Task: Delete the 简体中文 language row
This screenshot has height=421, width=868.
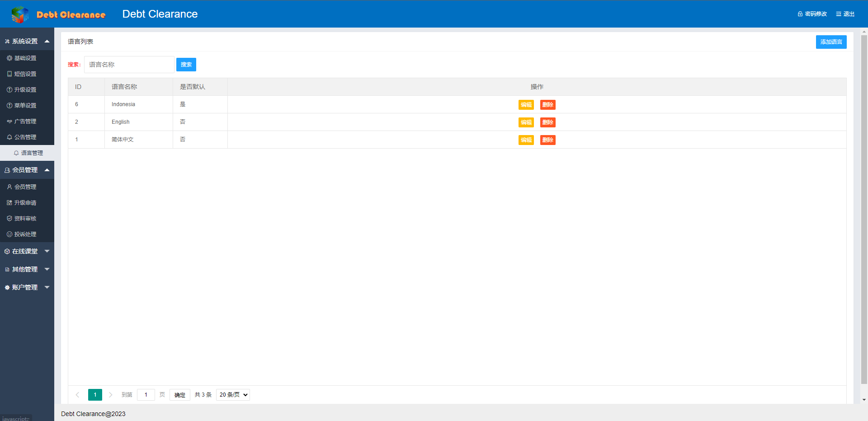Action: click(x=548, y=140)
